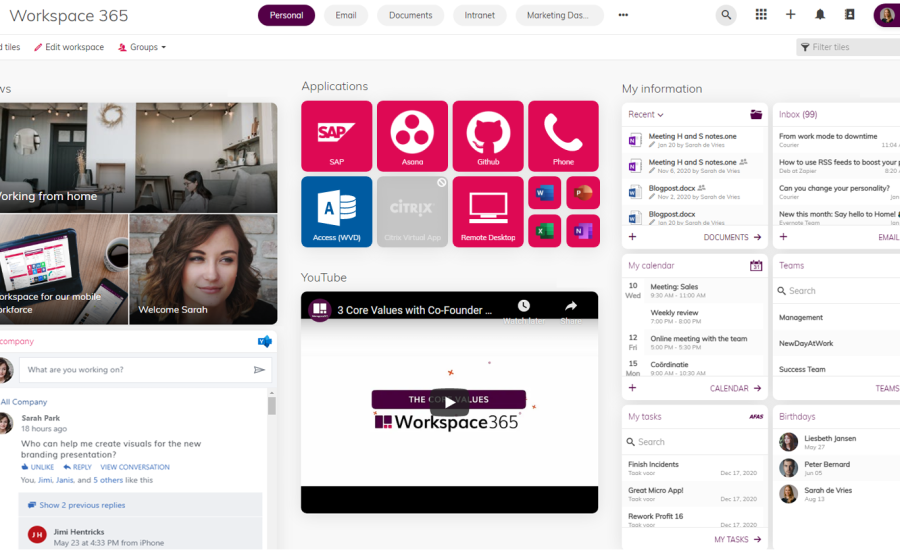Click the folder icon in Recent tile

(x=756, y=114)
